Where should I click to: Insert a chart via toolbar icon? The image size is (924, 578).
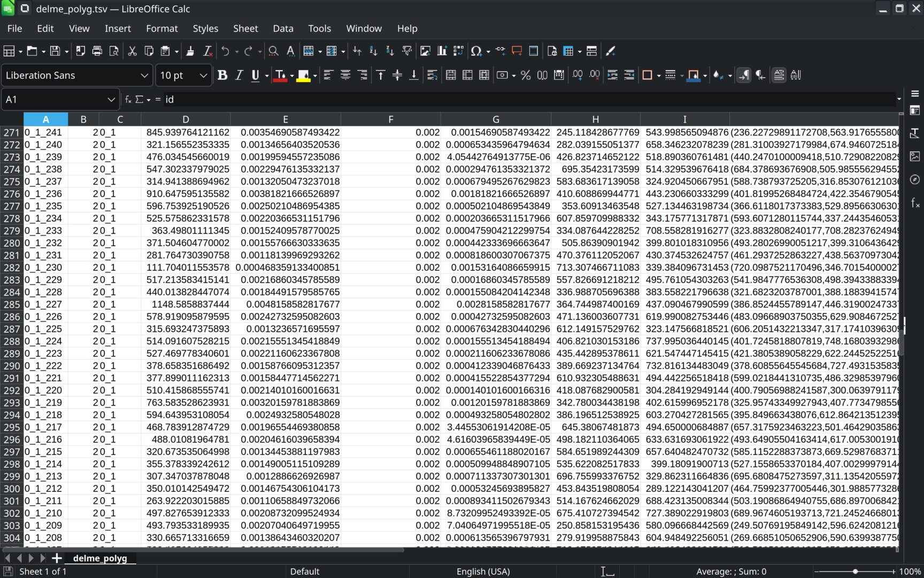tap(442, 51)
